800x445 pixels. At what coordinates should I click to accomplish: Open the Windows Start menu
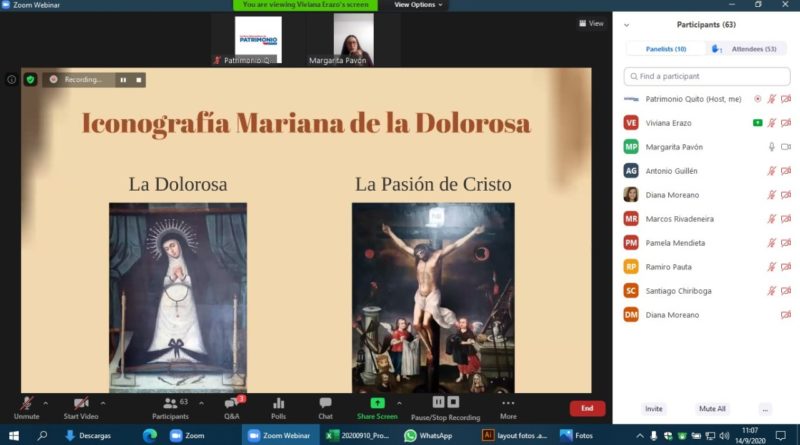click(14, 435)
